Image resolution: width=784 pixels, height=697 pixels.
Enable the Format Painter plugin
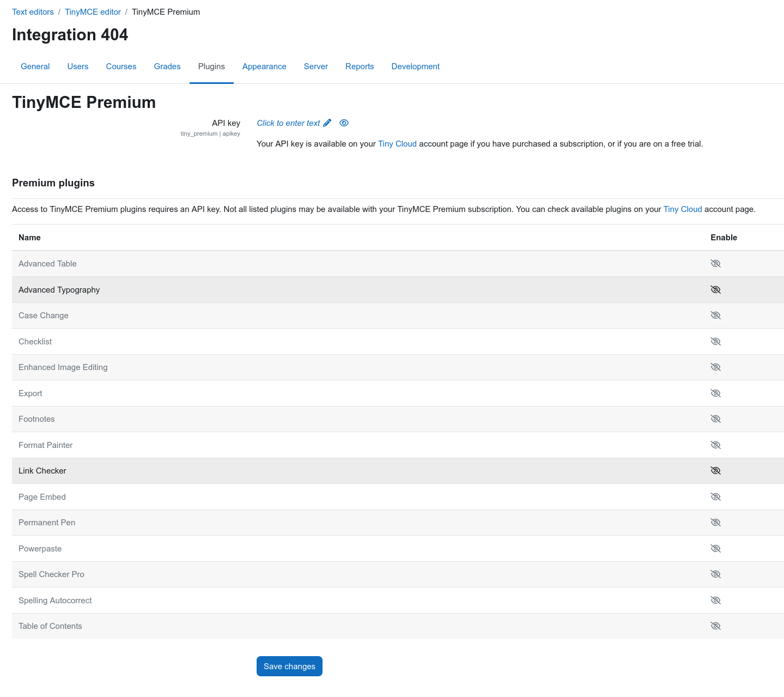716,445
